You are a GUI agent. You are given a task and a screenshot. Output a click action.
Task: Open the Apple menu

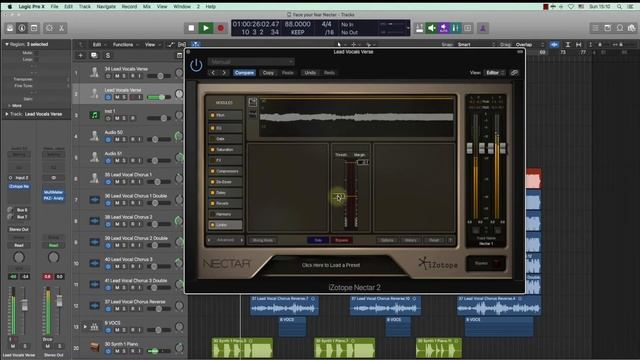10,7
